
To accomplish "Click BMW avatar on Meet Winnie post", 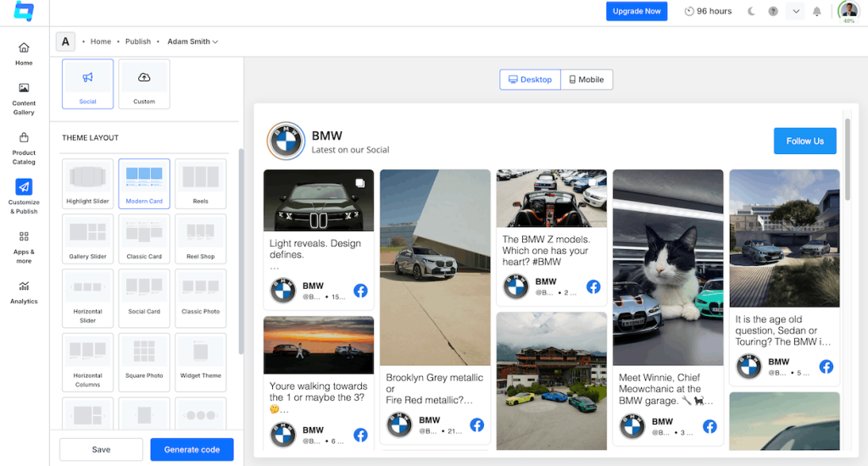I will click(632, 426).
